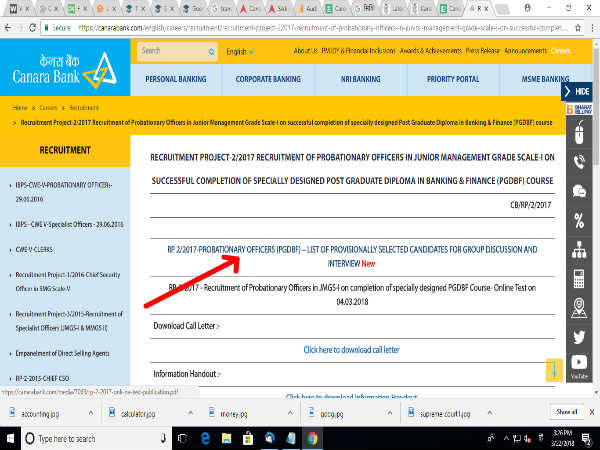Click the Chrome icon in taskbar
This screenshot has width=600, height=450.
pos(312,439)
